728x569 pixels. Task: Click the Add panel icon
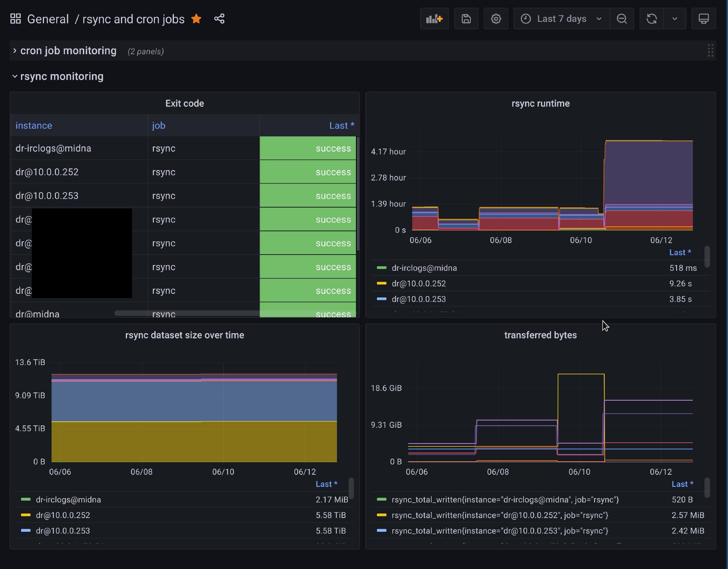pyautogui.click(x=434, y=19)
